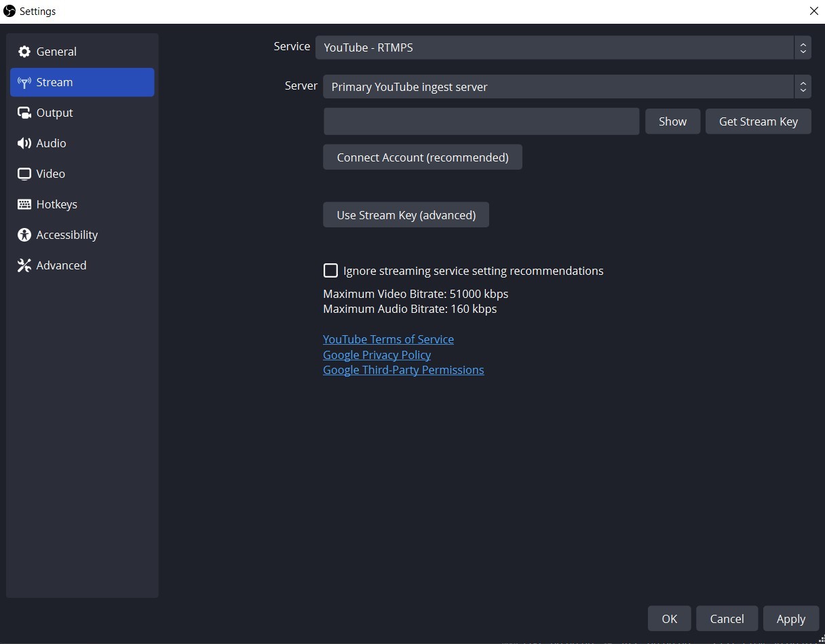Go to the Audio settings tab
The image size is (825, 644).
pos(82,143)
